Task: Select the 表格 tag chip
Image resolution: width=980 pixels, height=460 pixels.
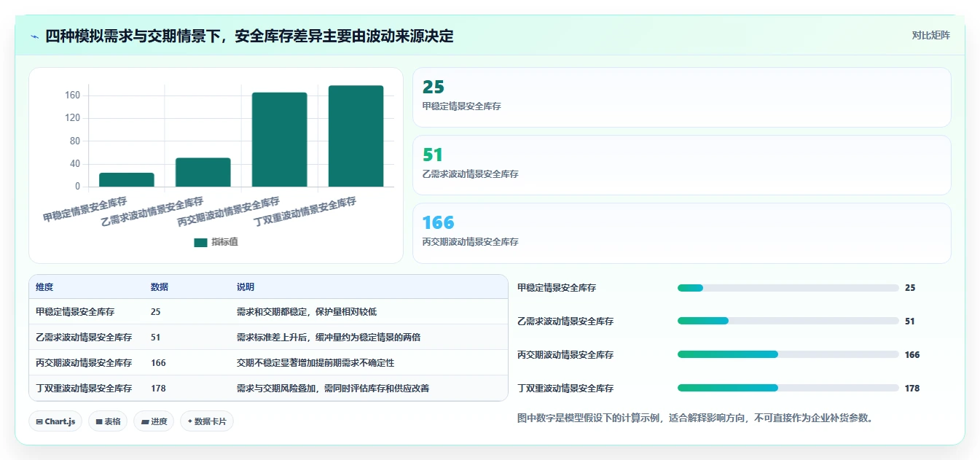Action: (108, 421)
